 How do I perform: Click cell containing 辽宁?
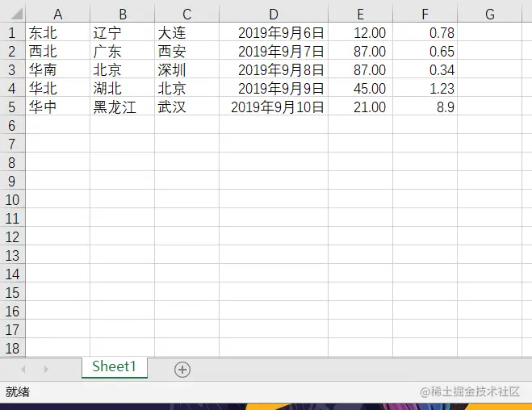pyautogui.click(x=123, y=32)
